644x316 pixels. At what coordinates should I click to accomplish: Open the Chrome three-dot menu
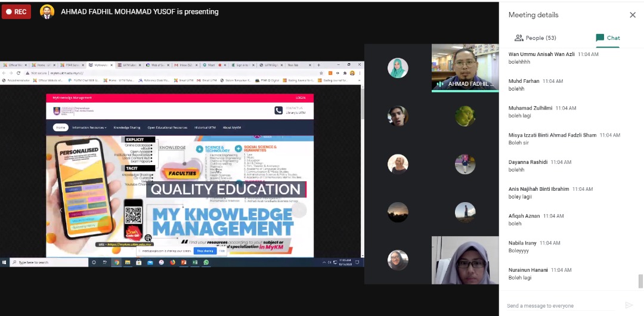359,73
